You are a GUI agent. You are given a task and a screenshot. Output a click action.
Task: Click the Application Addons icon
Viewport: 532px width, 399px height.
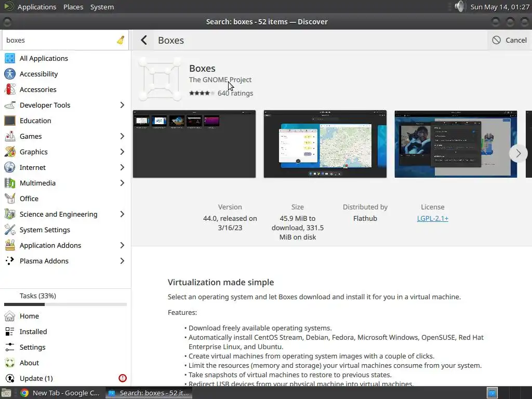(10, 246)
